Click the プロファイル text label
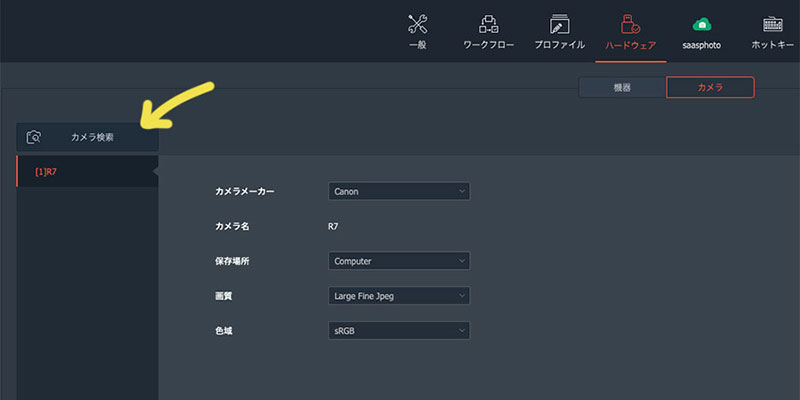 560,45
